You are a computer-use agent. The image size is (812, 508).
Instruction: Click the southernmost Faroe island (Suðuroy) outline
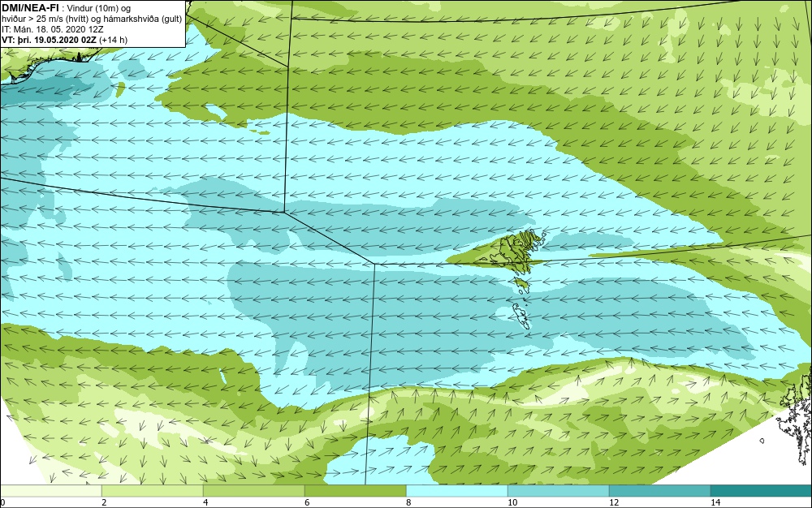[521, 316]
